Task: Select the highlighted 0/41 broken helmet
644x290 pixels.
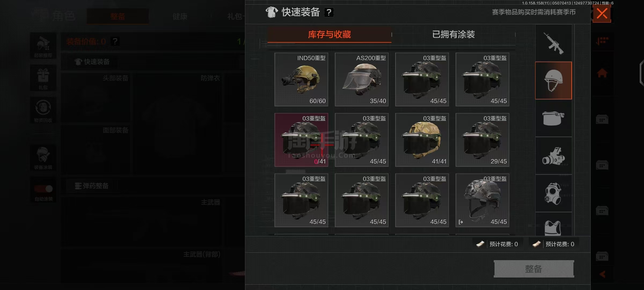Action: click(x=301, y=140)
